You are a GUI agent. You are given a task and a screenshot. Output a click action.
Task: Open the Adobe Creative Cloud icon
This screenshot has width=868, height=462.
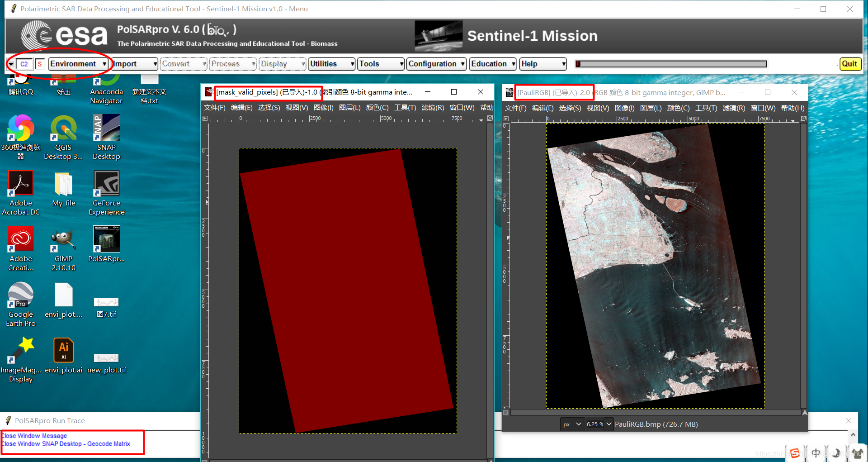[21, 248]
